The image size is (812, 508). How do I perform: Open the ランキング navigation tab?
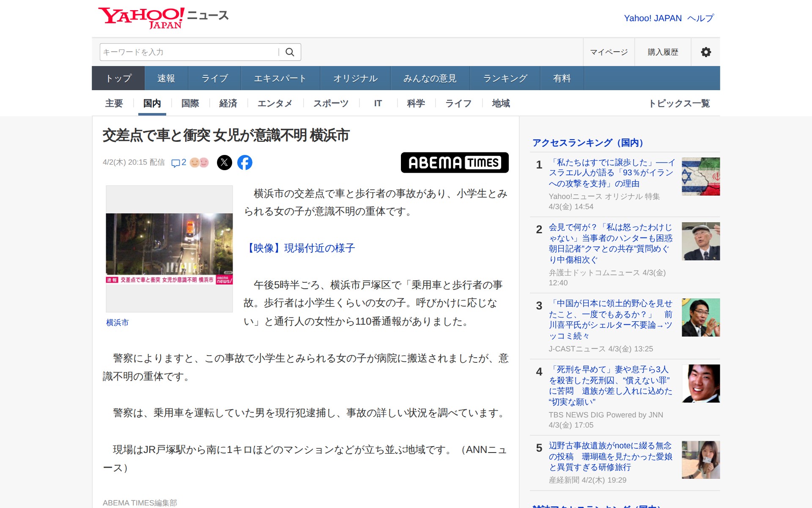[x=505, y=78]
